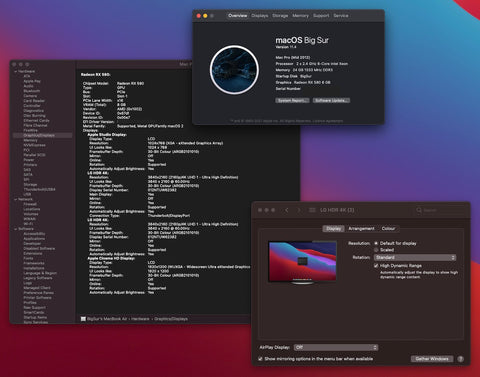This screenshot has width=480, height=377.
Task: Select Card Reader in the sidebar
Action: coord(34,101)
